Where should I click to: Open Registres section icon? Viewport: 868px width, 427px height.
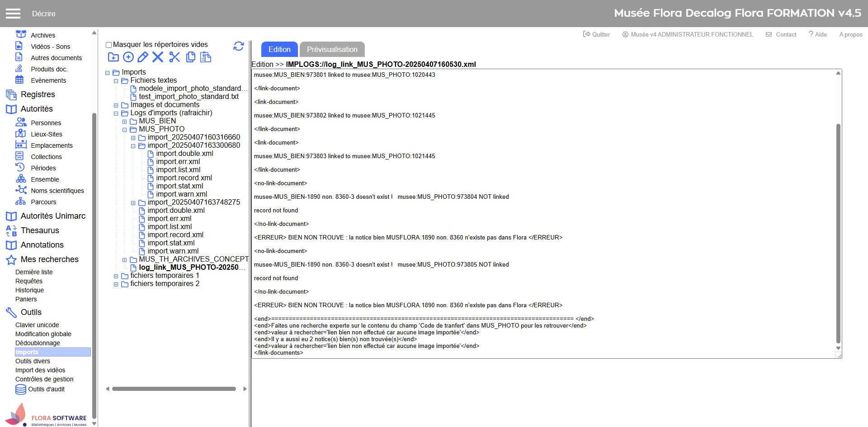(11, 94)
